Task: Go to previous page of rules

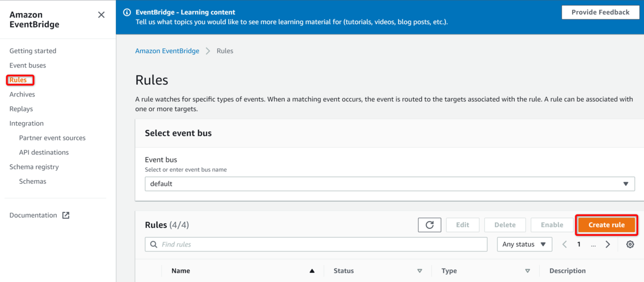Action: click(x=565, y=244)
